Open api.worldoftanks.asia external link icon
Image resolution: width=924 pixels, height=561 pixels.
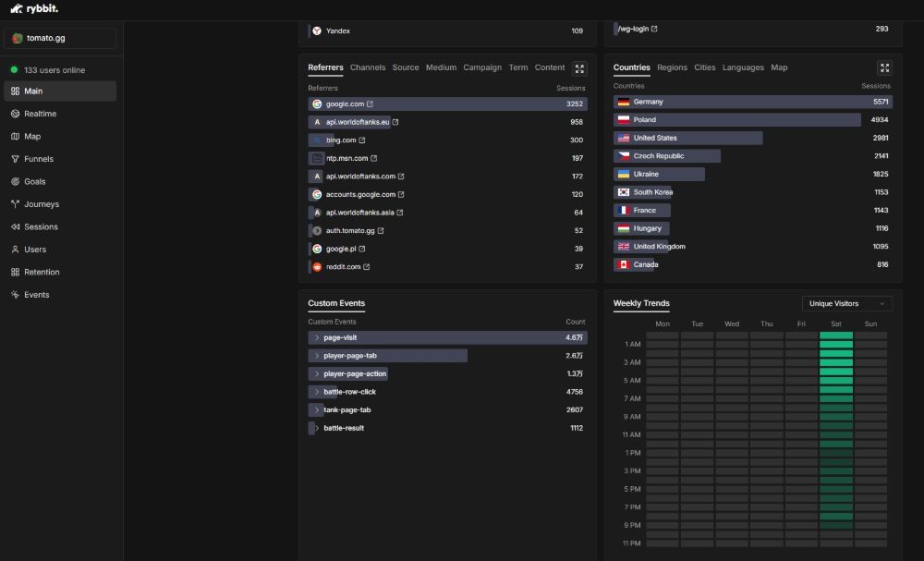tap(399, 213)
